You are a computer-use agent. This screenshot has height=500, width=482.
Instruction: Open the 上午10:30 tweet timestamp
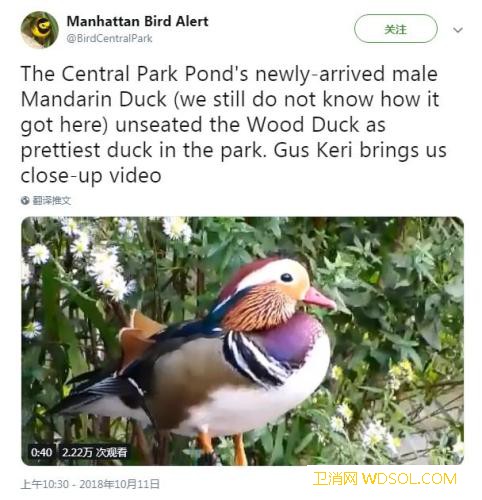pos(45,484)
